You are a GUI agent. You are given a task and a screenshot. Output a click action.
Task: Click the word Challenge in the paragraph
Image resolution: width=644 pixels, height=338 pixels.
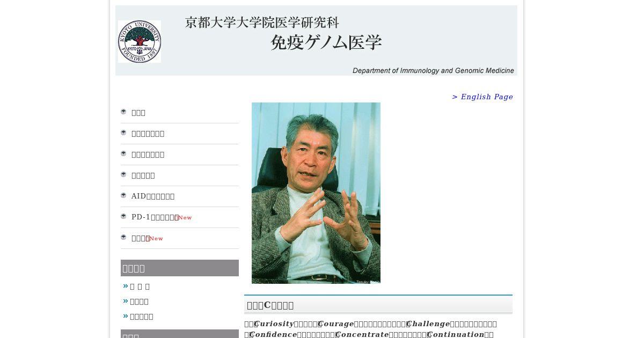tap(428, 324)
